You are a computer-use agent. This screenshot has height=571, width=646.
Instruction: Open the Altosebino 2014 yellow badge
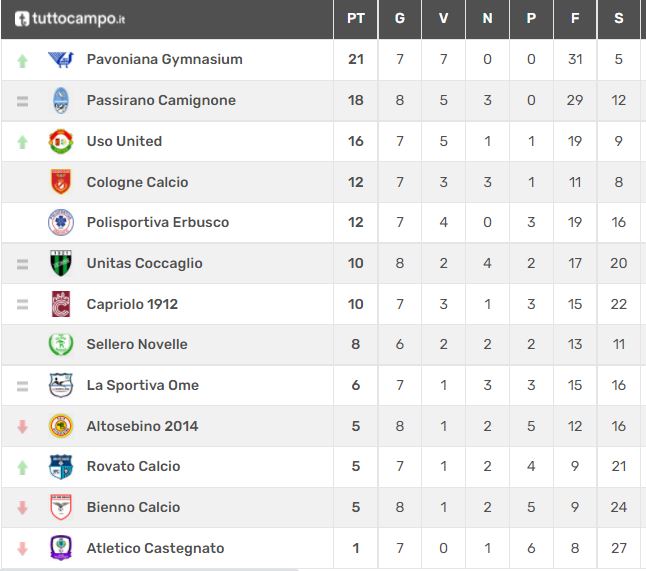pyautogui.click(x=61, y=426)
